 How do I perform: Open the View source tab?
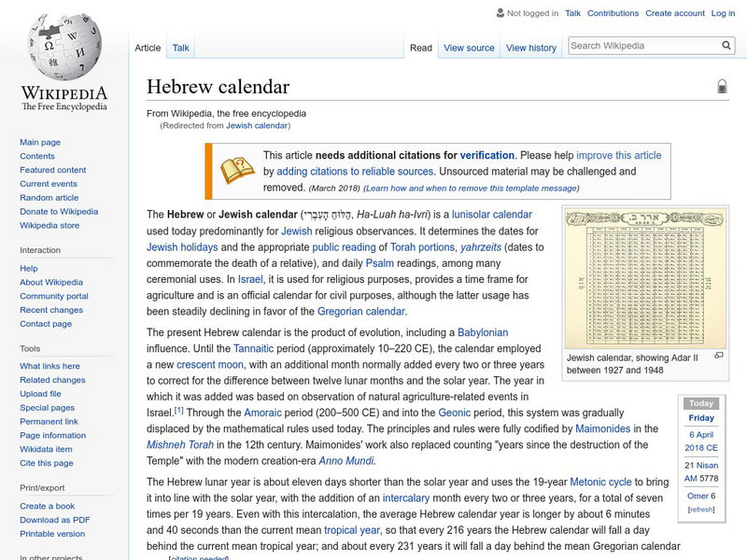(469, 48)
